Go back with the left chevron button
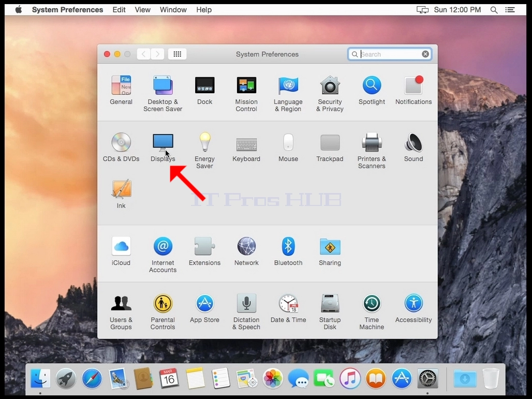Screen dimensions: 532x399 click(143, 54)
